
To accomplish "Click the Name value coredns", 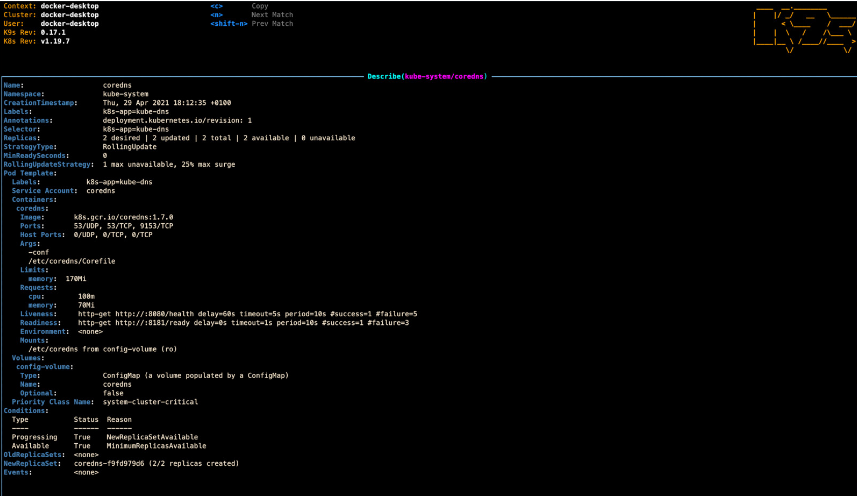I will tap(117, 85).
